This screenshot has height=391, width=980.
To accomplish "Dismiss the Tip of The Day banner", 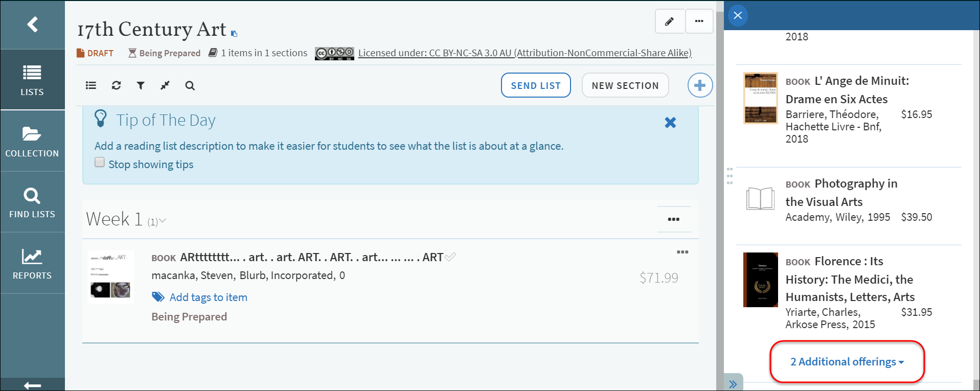I will [670, 123].
